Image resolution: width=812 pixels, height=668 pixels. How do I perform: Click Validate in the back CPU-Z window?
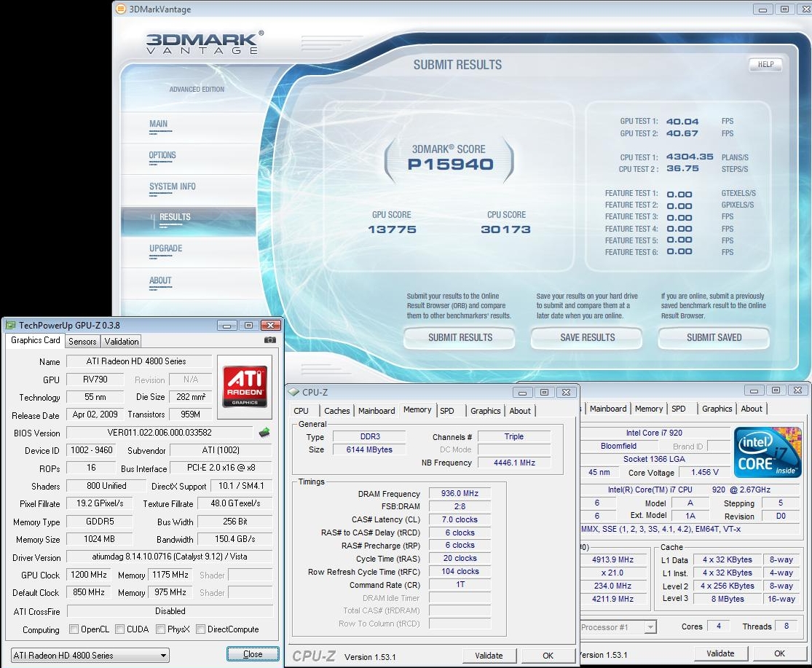point(720,653)
